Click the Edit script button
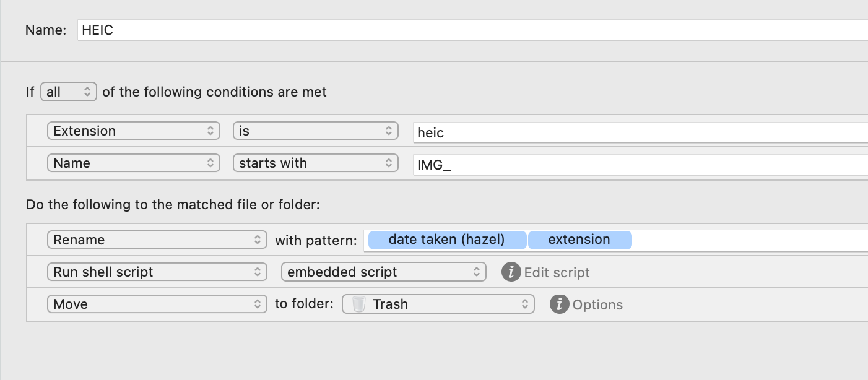Screen dimensions: 868x380 [x=557, y=272]
